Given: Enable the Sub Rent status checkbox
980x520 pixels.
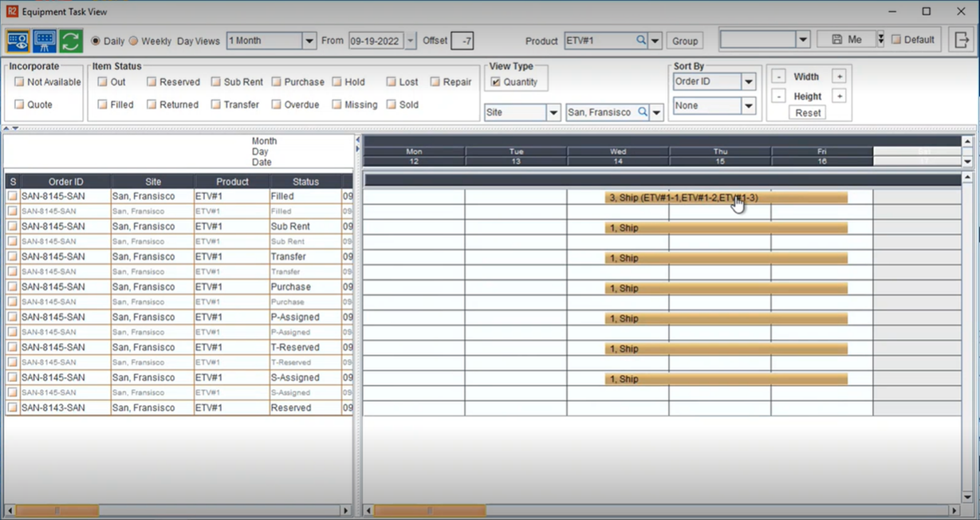Looking at the screenshot, I should (216, 82).
